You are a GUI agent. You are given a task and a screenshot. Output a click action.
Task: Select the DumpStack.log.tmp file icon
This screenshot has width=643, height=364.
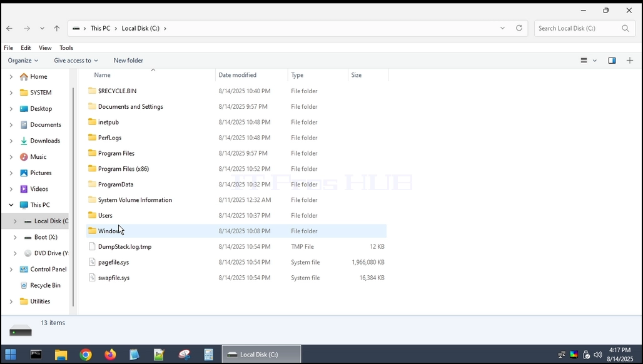point(92,246)
